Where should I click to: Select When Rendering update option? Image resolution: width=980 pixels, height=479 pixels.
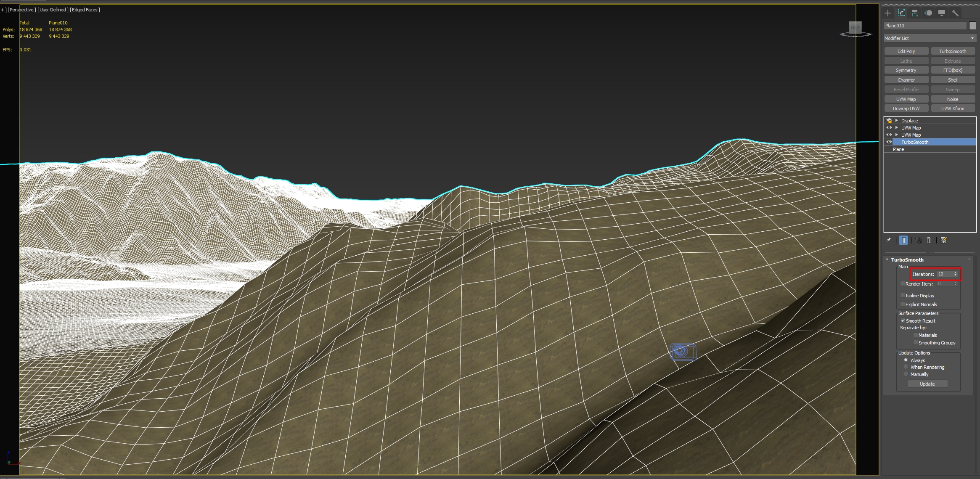(x=906, y=367)
